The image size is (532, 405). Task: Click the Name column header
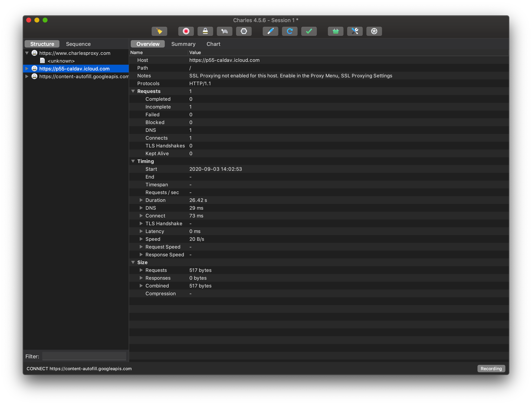158,52
